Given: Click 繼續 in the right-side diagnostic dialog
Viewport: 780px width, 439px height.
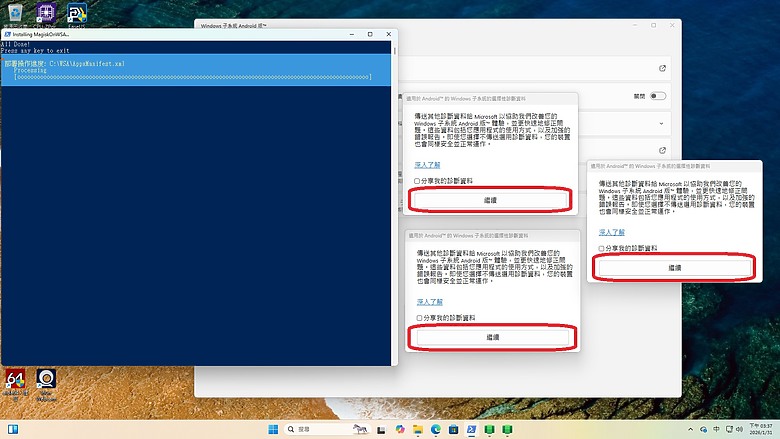Looking at the screenshot, I should (x=675, y=267).
